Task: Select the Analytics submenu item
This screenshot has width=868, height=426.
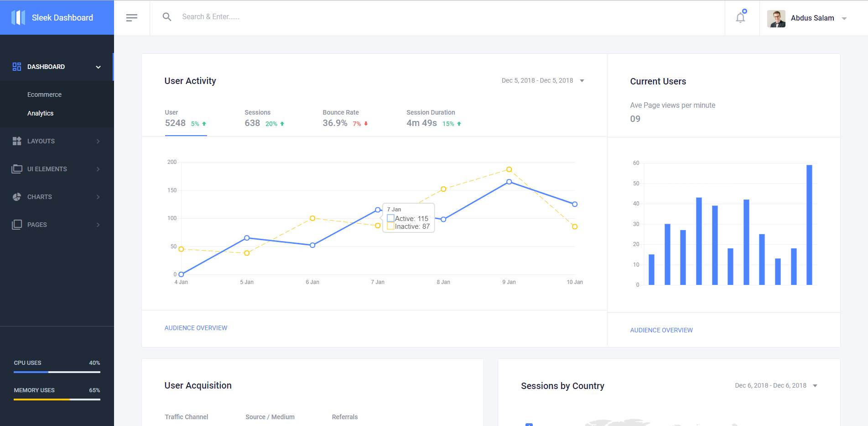Action: pyautogui.click(x=40, y=113)
